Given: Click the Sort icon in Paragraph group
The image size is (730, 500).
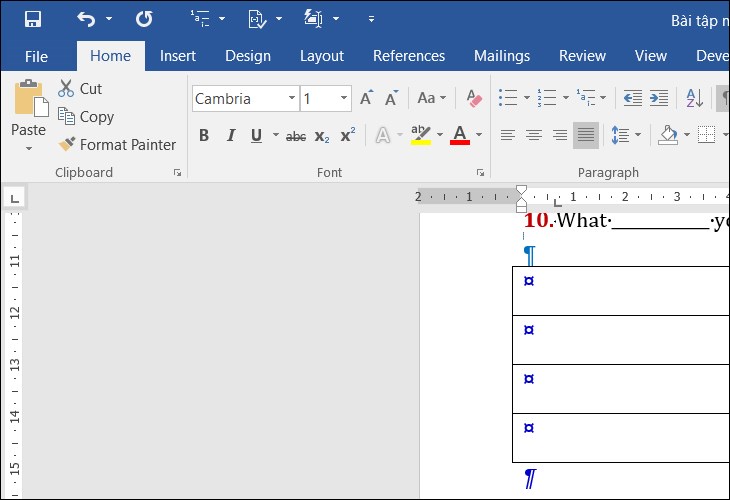Looking at the screenshot, I should [x=692, y=98].
